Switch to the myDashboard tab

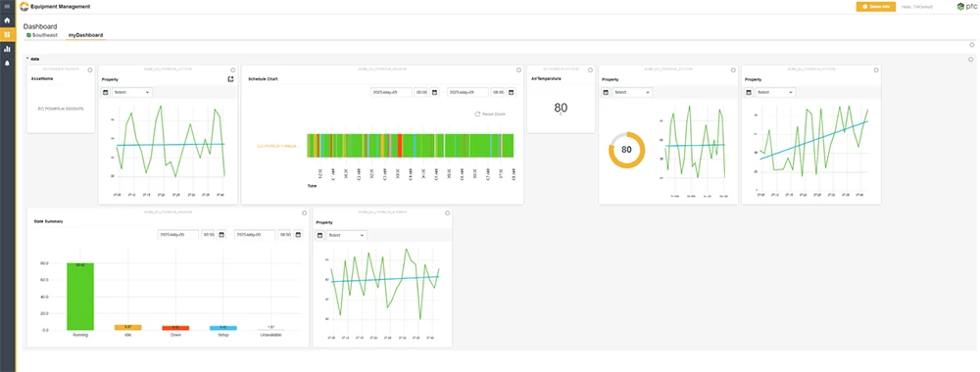click(85, 35)
